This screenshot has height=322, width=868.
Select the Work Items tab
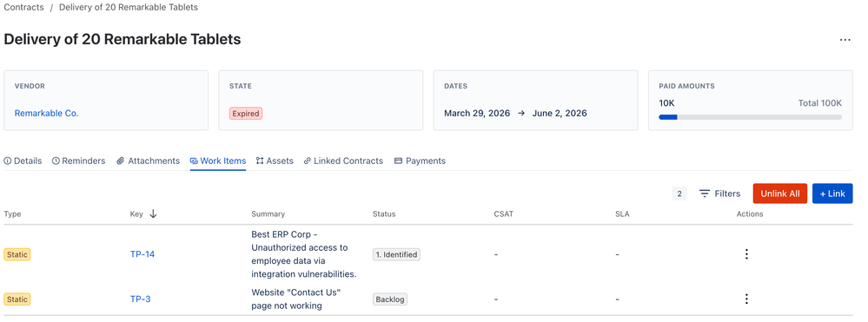pos(218,161)
